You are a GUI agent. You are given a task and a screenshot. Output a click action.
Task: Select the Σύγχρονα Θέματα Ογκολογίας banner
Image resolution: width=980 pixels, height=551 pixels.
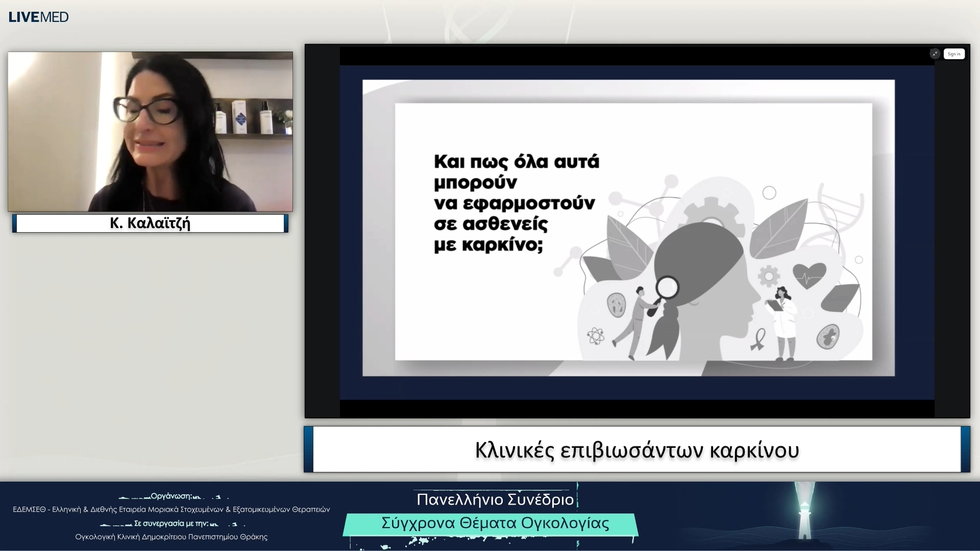click(494, 523)
